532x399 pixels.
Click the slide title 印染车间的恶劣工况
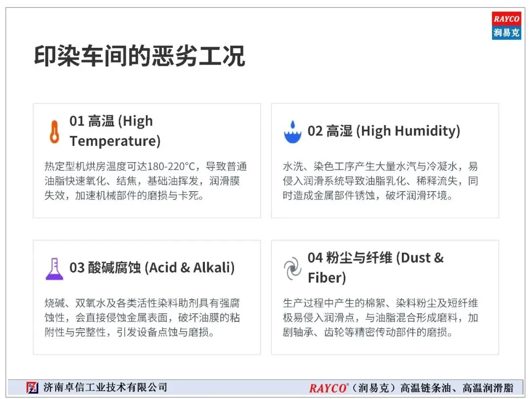[139, 56]
